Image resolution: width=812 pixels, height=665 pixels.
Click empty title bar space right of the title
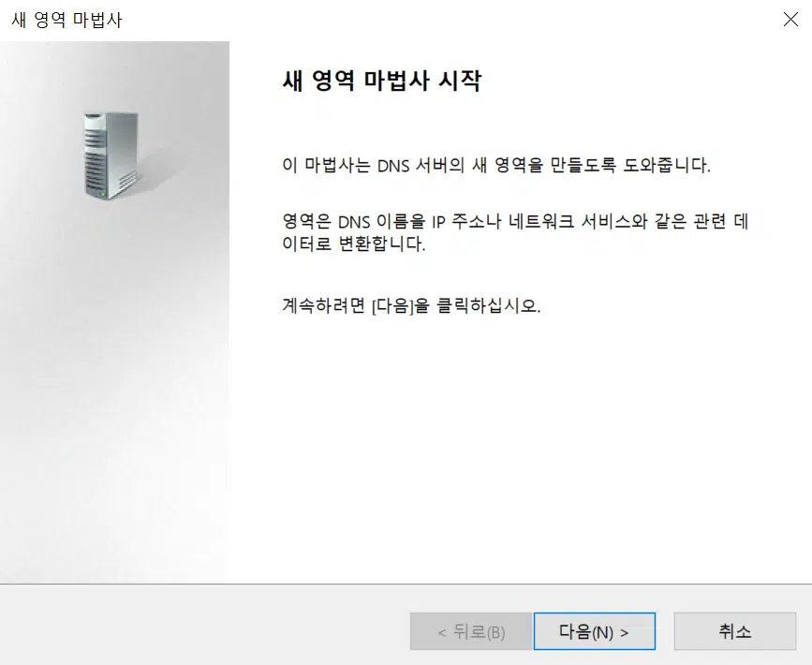click(450, 20)
